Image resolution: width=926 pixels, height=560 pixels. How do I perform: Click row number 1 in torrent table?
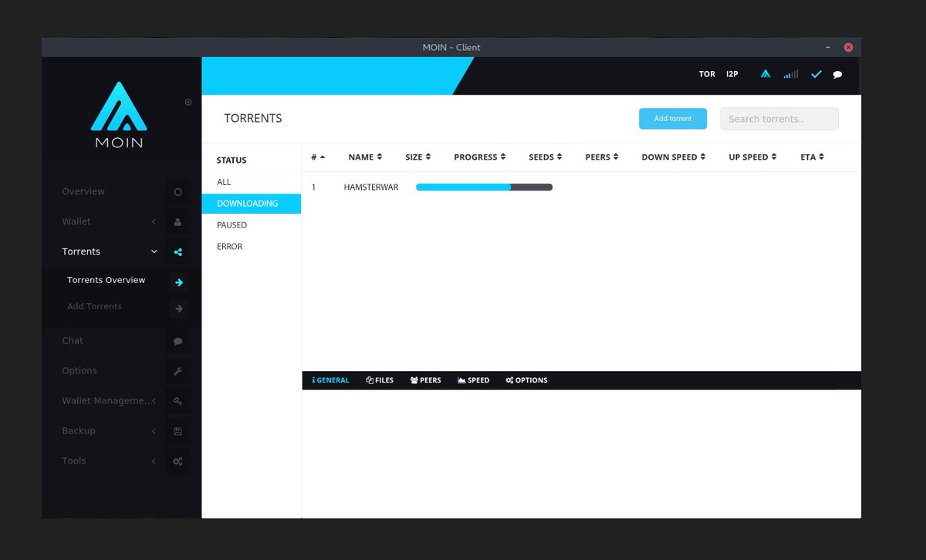coord(313,187)
